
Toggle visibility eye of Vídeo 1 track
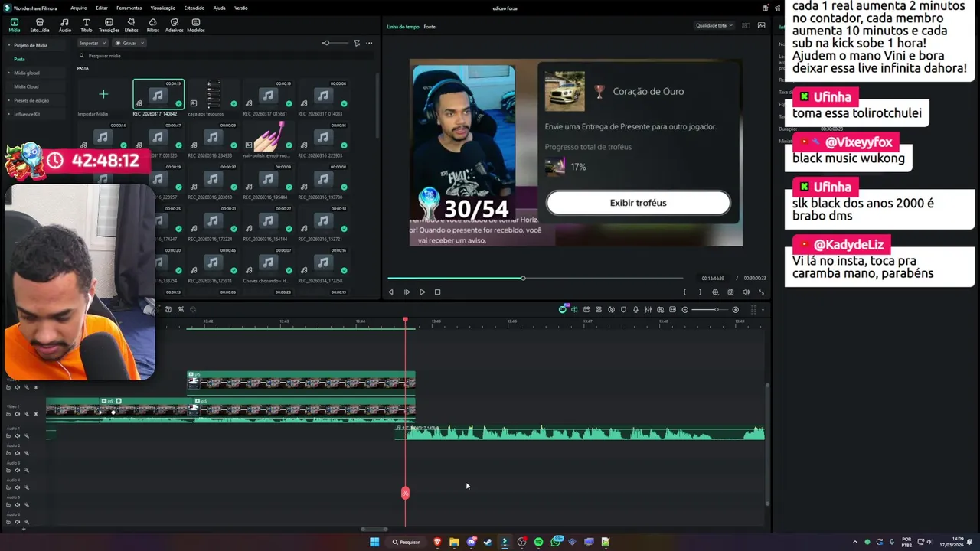click(36, 414)
